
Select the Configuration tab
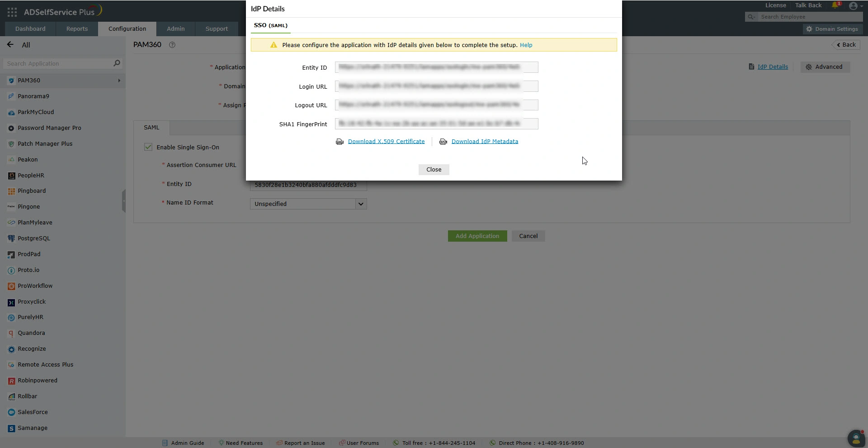pos(127,29)
